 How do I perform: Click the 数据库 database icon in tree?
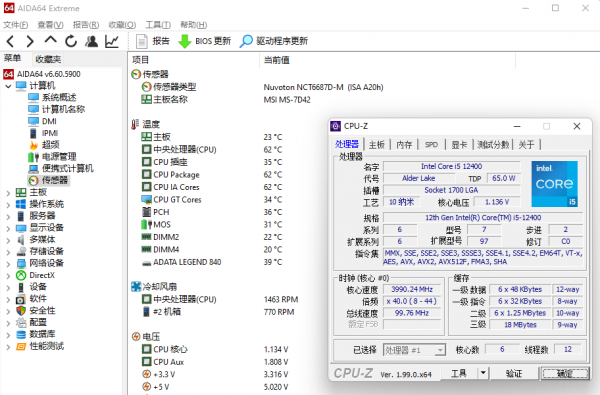coord(21,334)
